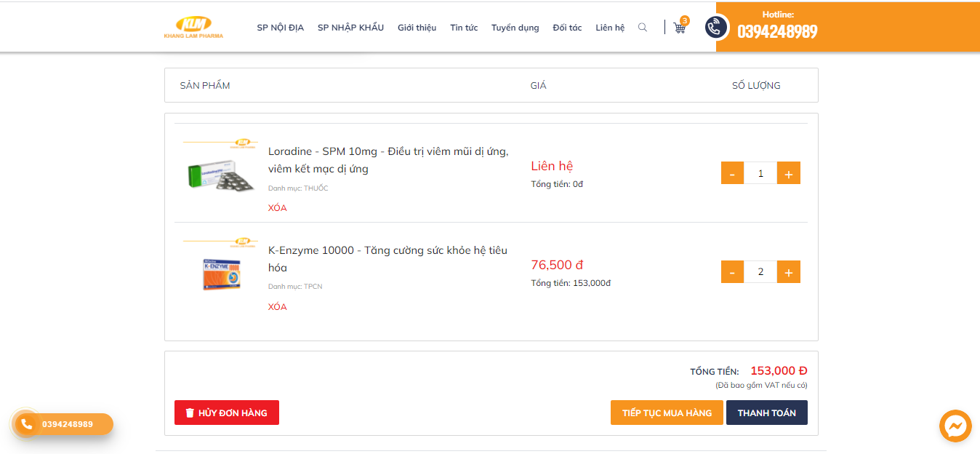This screenshot has height=454, width=980.
Task: Open the Messenger chat bubble
Action: point(955,426)
